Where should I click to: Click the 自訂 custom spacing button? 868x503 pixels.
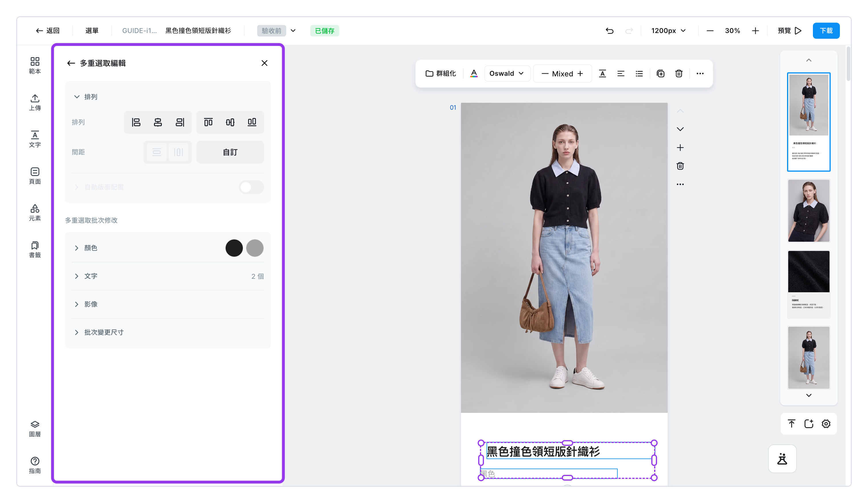click(x=230, y=152)
